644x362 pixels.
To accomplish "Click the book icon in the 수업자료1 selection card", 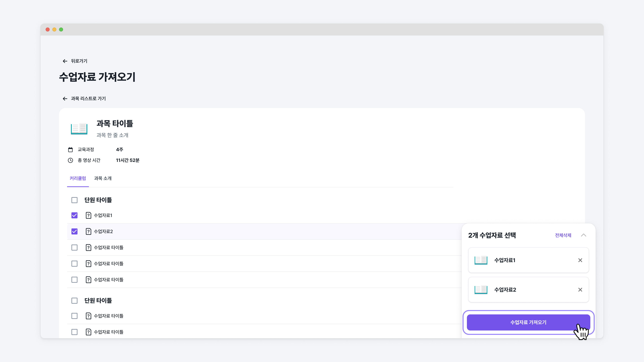I will (x=481, y=260).
